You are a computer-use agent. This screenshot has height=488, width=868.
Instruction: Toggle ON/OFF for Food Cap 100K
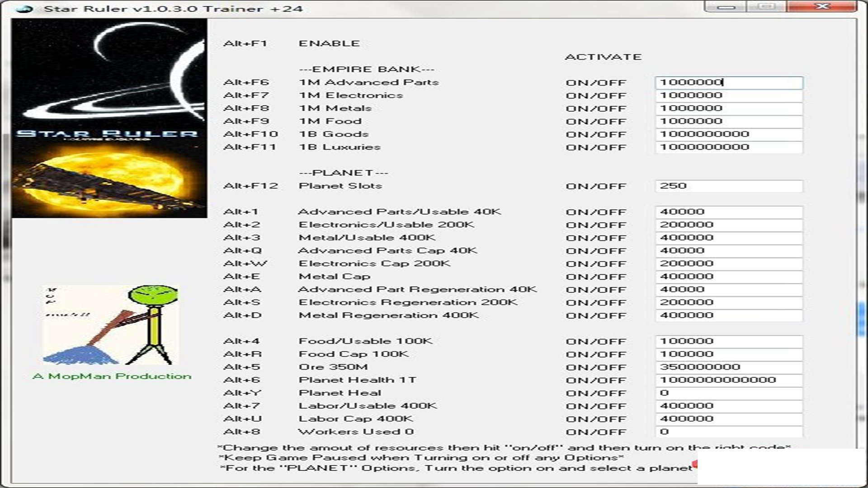595,355
